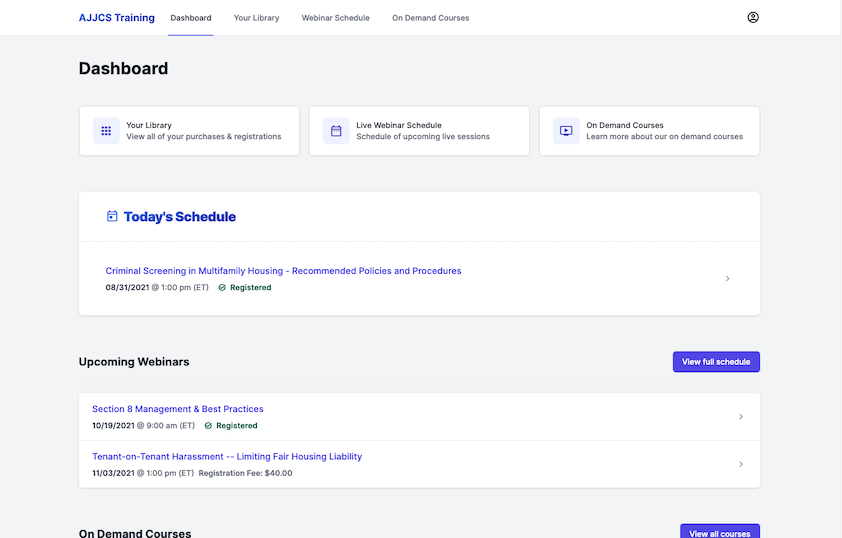This screenshot has height=538, width=842.
Task: Open Tenant-on-Tenant Harassment webinar link
Action: [x=226, y=457]
